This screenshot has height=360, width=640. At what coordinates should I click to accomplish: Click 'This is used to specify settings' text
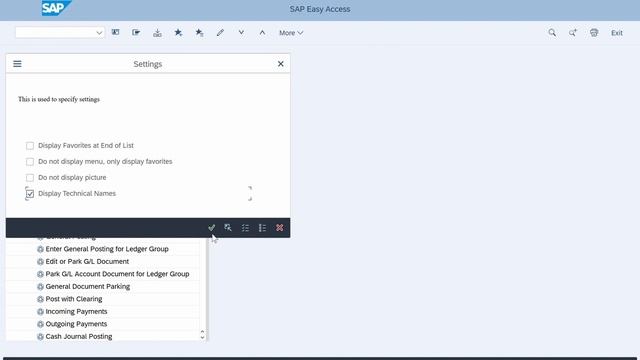click(x=59, y=99)
